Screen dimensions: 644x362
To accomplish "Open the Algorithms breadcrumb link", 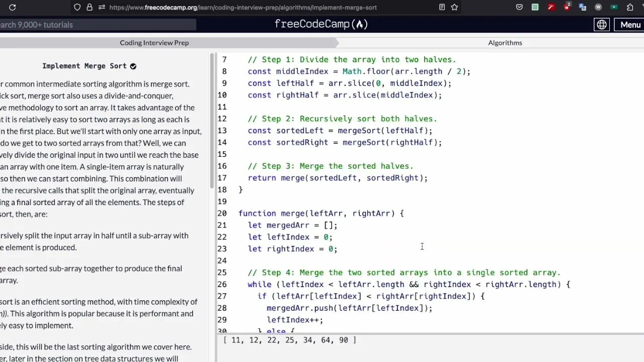I will click(505, 43).
